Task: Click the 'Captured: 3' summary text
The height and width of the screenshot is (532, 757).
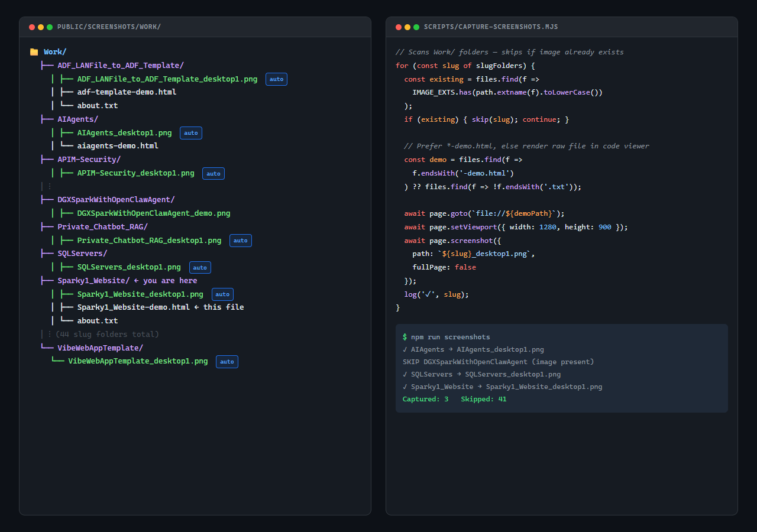Action: [426, 399]
